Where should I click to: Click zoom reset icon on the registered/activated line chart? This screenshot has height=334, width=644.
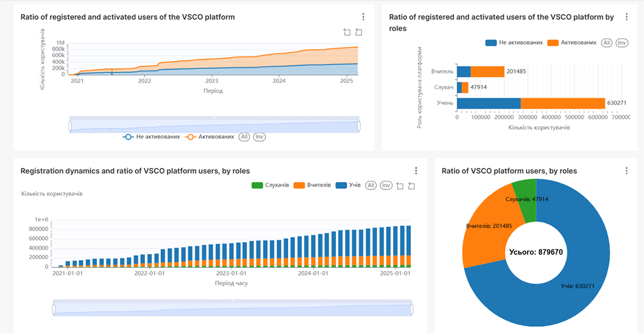tap(359, 32)
